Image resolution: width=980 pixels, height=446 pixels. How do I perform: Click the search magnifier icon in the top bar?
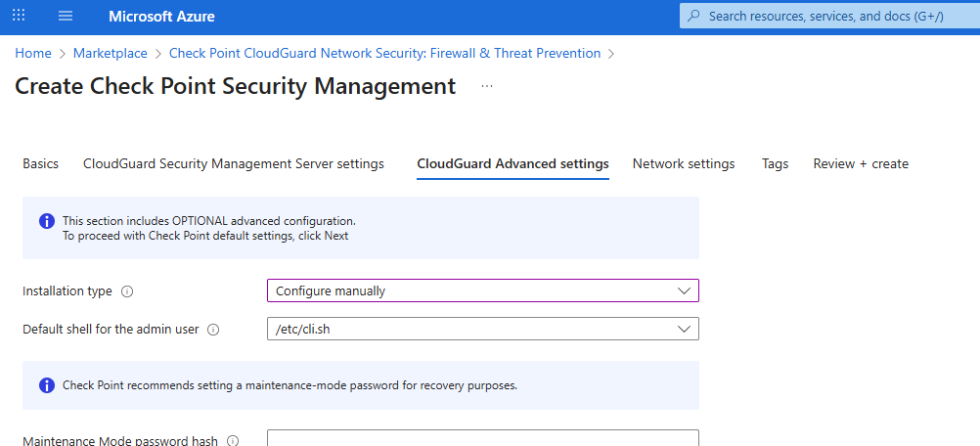point(693,17)
